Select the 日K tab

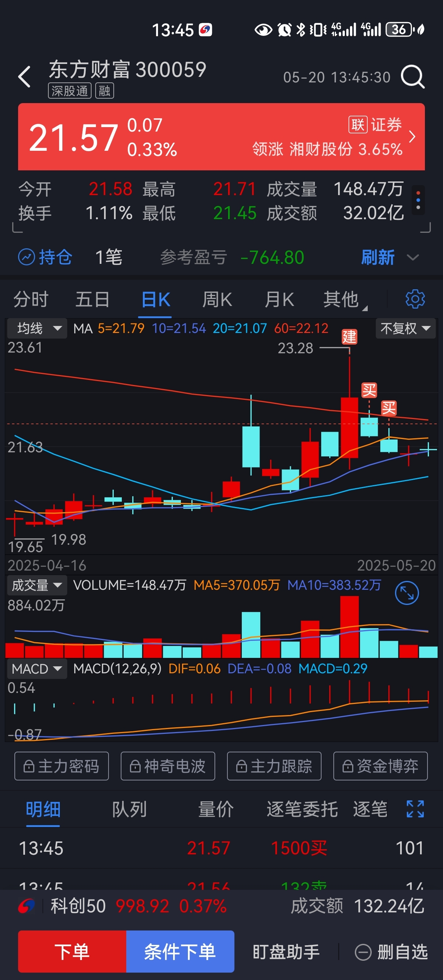coord(155,299)
